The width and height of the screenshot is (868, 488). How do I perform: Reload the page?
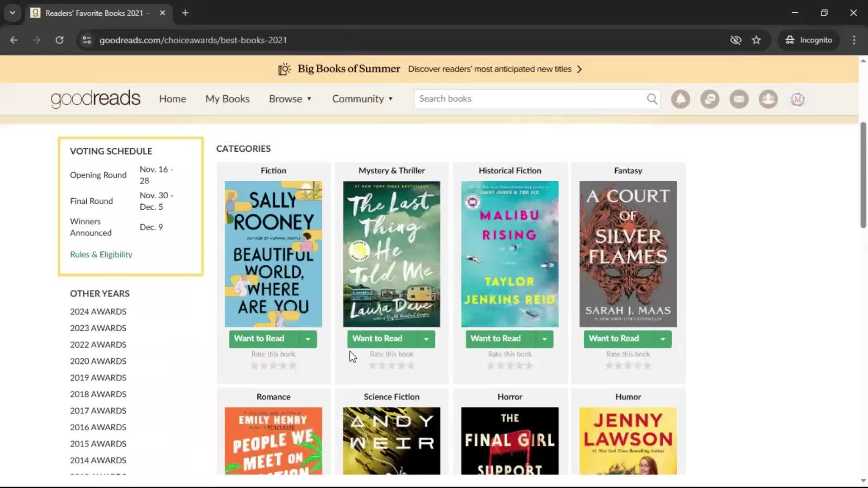pyautogui.click(x=59, y=40)
